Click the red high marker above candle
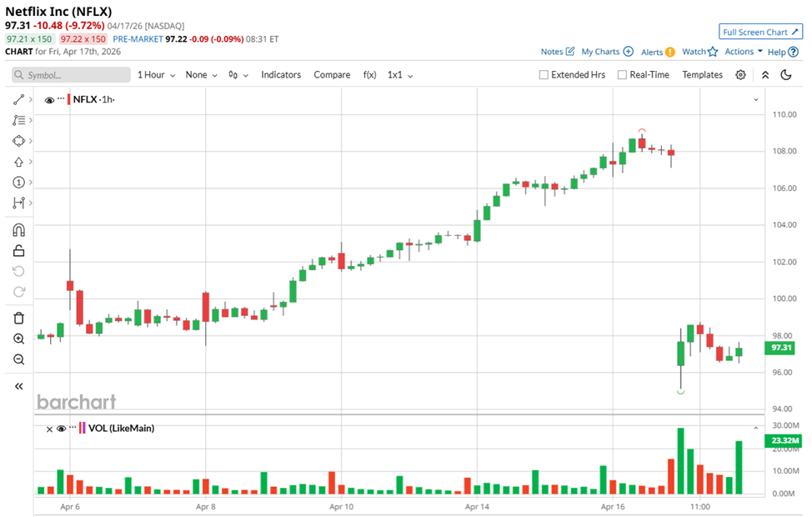Screen dimensions: 812x517 click(x=642, y=131)
